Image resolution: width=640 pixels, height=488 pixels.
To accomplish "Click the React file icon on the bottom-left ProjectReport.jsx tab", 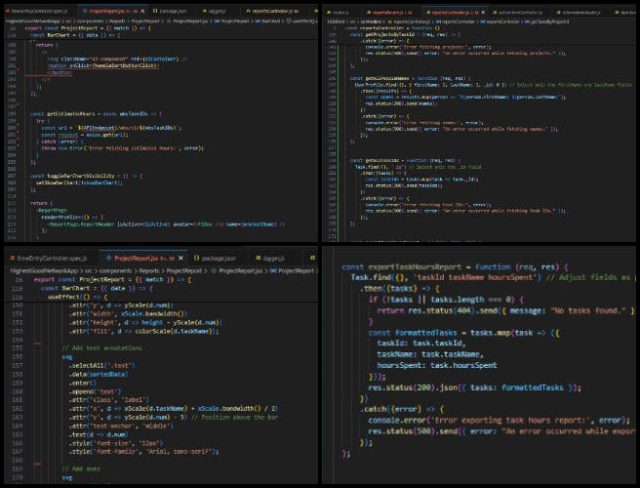I will pyautogui.click(x=110, y=258).
